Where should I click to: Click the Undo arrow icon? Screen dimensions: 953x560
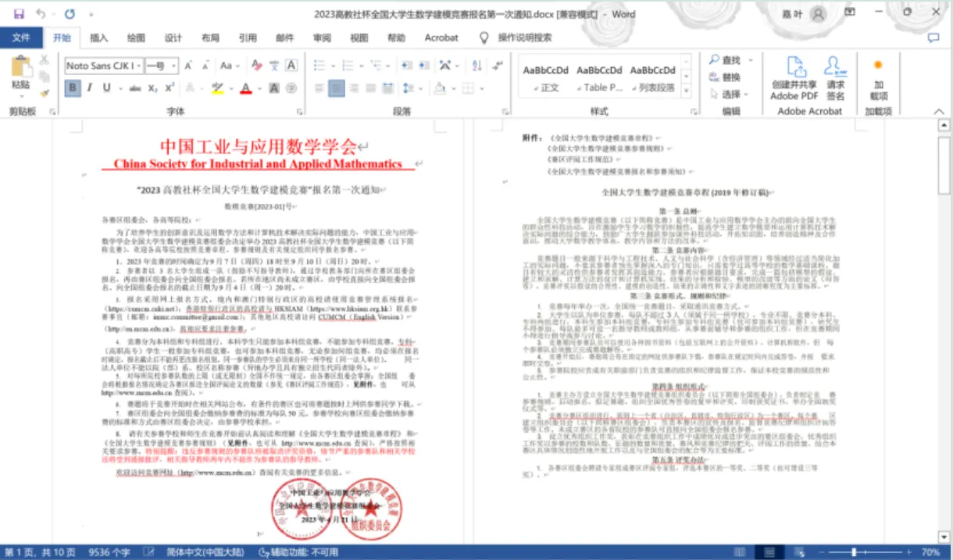(41, 14)
